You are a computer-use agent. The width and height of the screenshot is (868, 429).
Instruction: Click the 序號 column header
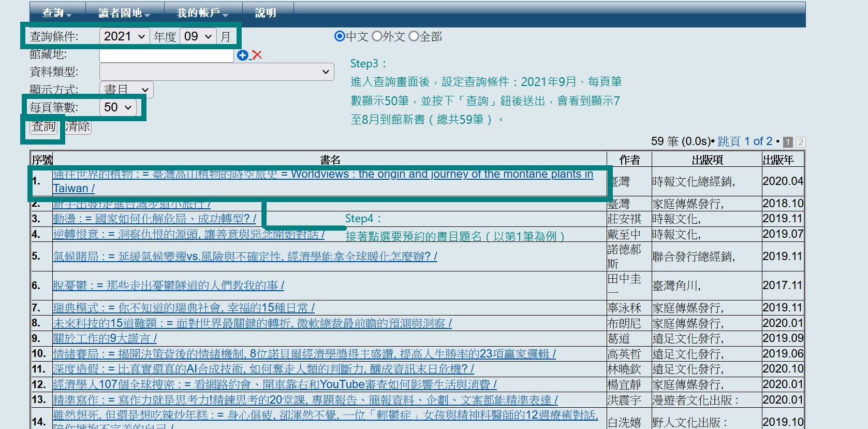42,160
